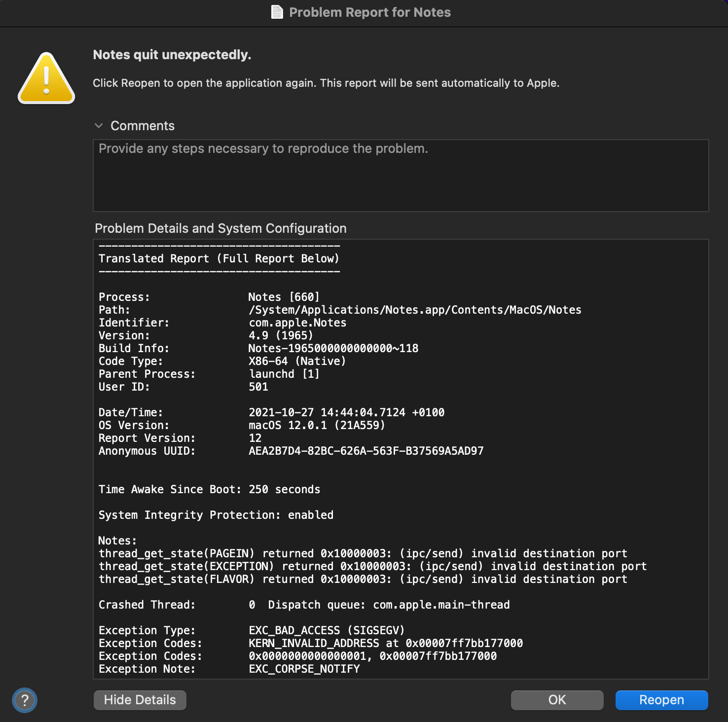Screen dimensions: 728x722
Task: Collapse the Comments section chevron
Action: click(x=99, y=126)
